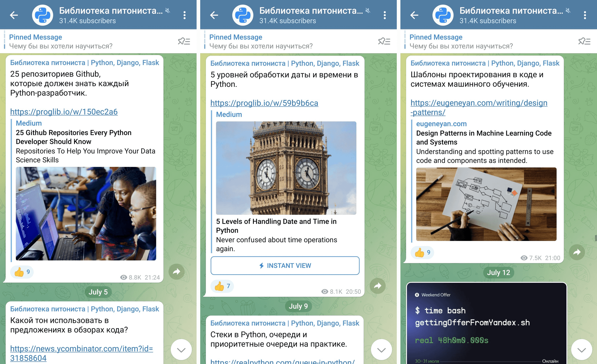The image size is (597, 364).
Task: Open three-dot menu in right screen
Action: point(585,15)
